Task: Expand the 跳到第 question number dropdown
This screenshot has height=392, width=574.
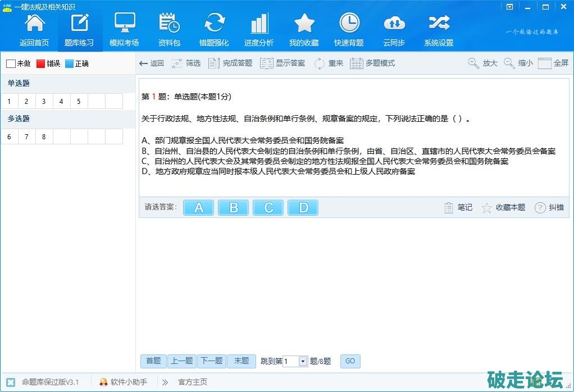Action: [x=303, y=361]
